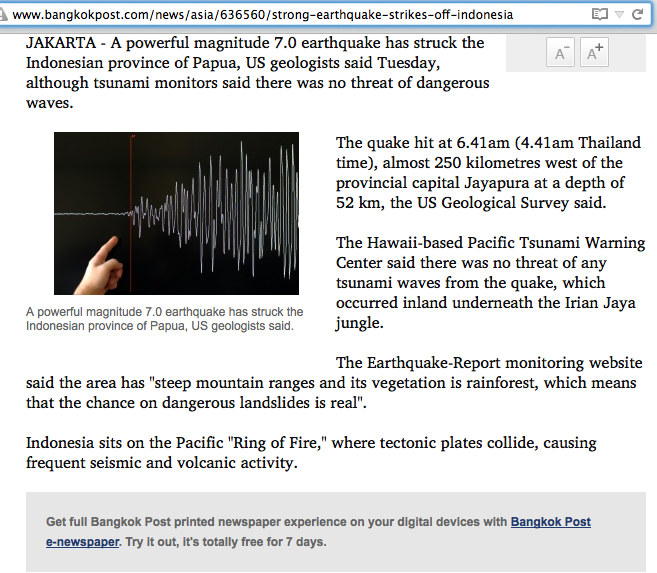
Task: Click the text "Try it out, it's totally free for 7 days."
Action: tap(225, 542)
